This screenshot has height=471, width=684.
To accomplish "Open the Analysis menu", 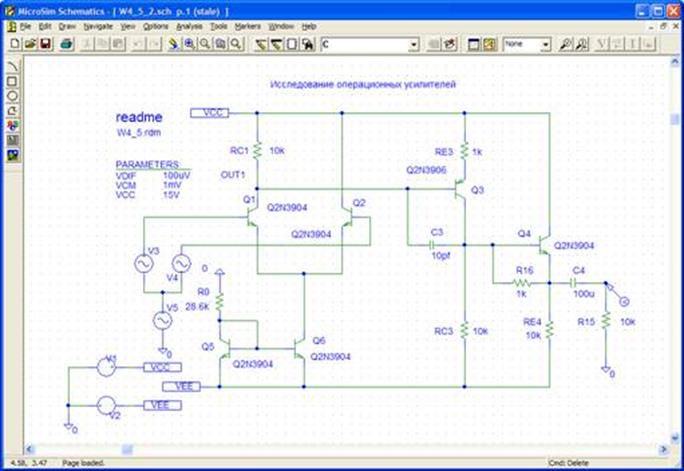I will [189, 27].
